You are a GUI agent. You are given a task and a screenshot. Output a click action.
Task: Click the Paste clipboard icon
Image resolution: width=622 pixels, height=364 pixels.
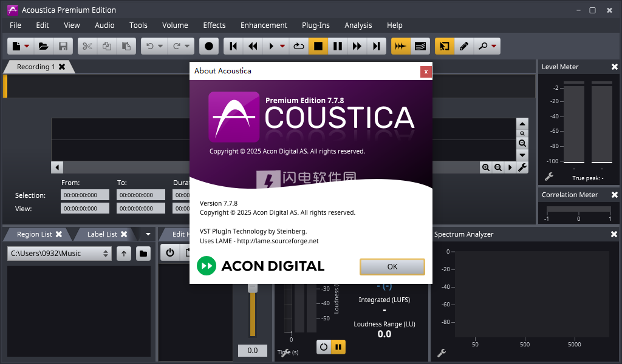[126, 46]
